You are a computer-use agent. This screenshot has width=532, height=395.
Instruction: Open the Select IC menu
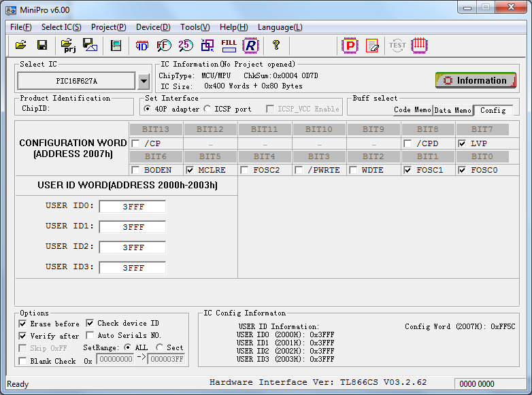pos(61,27)
